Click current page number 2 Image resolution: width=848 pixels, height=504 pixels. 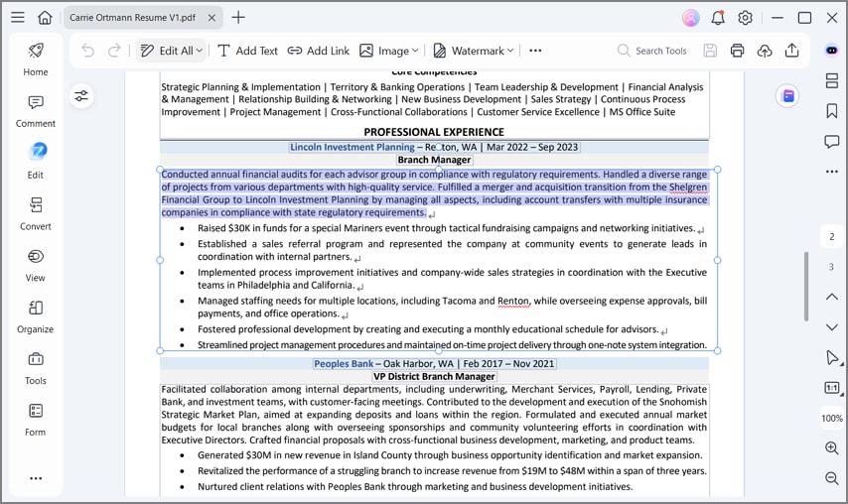point(832,236)
